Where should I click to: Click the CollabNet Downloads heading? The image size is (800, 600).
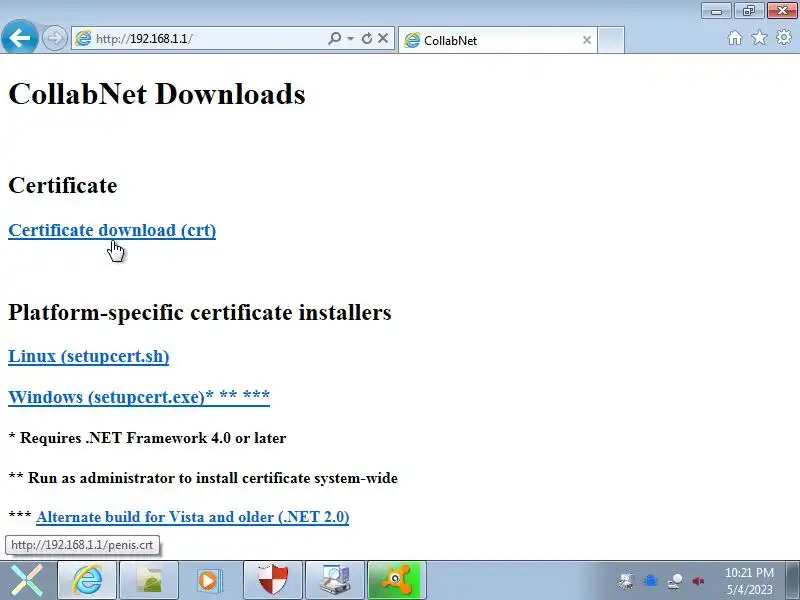(x=157, y=94)
